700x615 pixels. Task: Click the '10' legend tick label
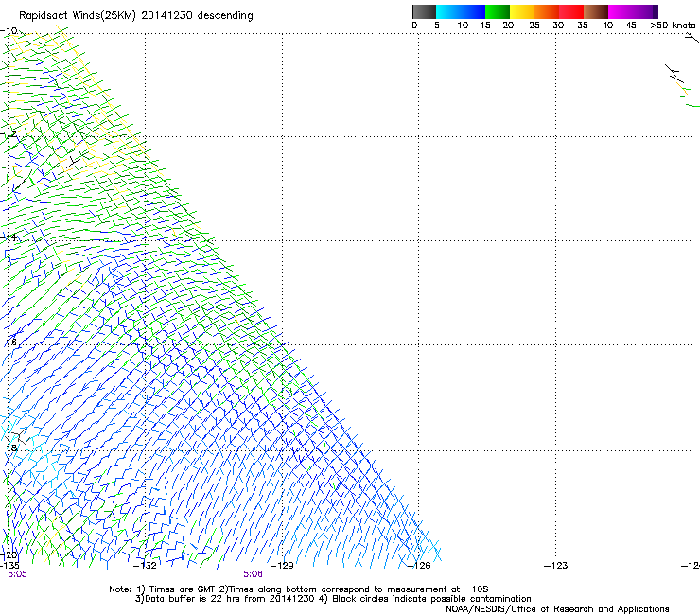pos(463,26)
